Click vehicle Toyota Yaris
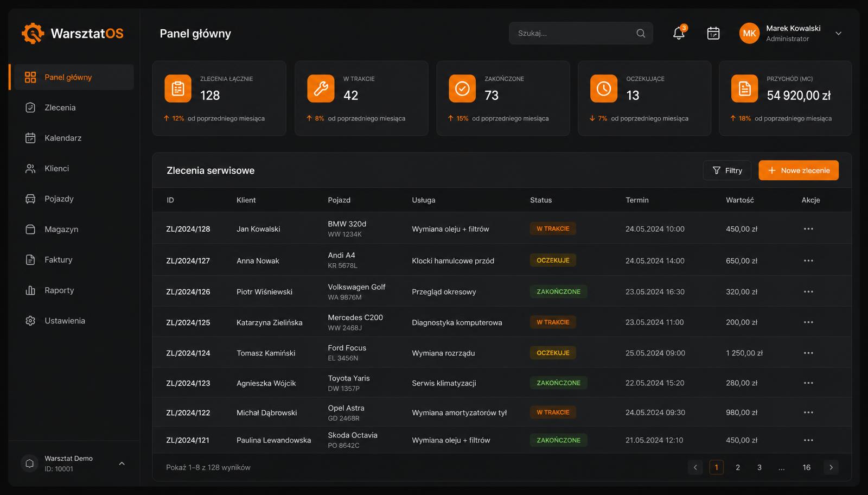This screenshot has width=868, height=495. (349, 378)
